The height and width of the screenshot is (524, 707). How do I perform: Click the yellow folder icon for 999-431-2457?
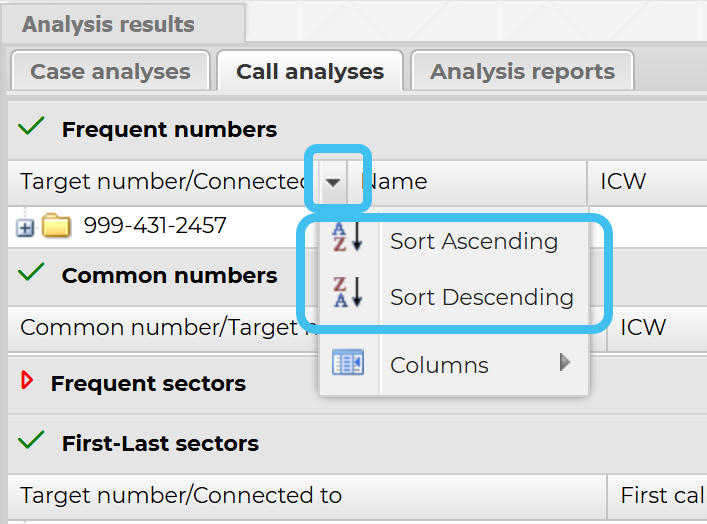tap(57, 227)
